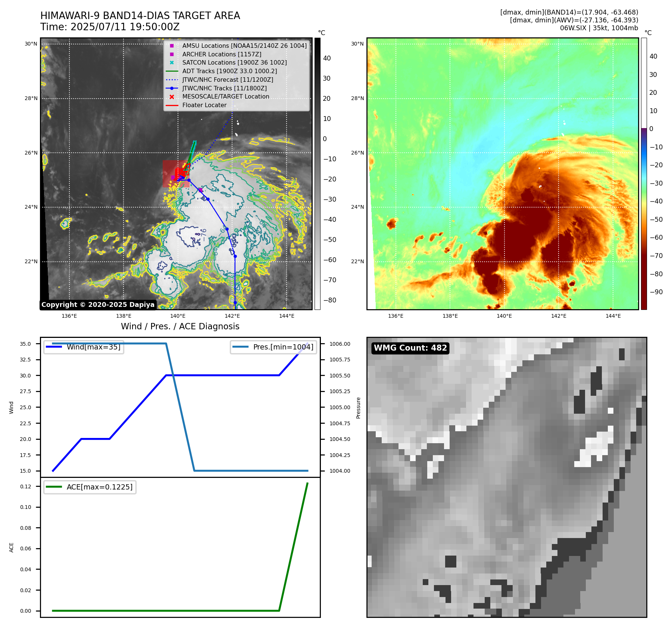Click the blue JTWC/NHC Tracks legend marker

click(172, 88)
